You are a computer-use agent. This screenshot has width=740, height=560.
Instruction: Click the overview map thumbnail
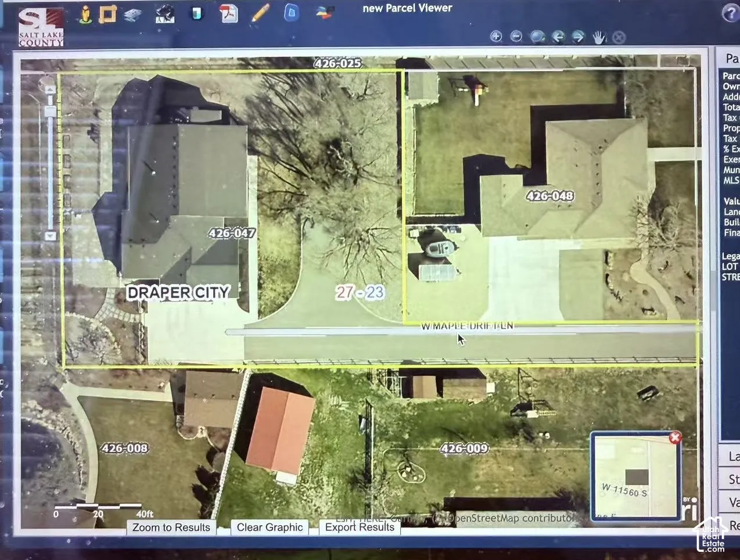(x=636, y=475)
